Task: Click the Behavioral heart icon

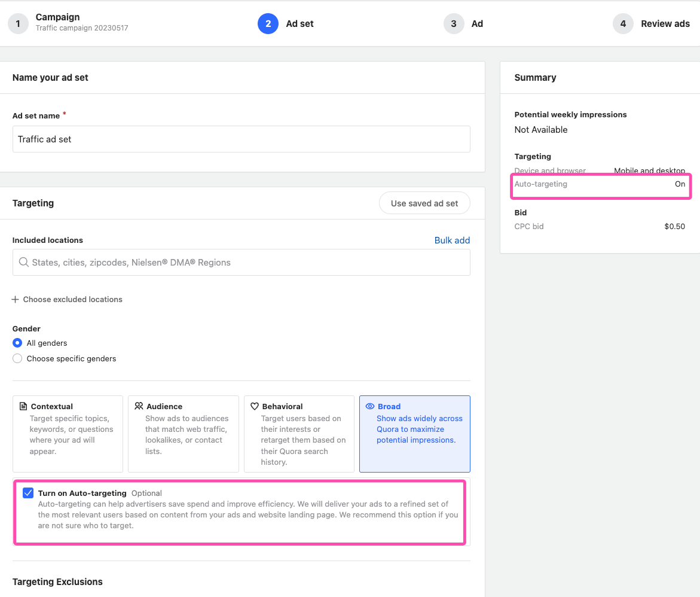Action: tap(254, 406)
